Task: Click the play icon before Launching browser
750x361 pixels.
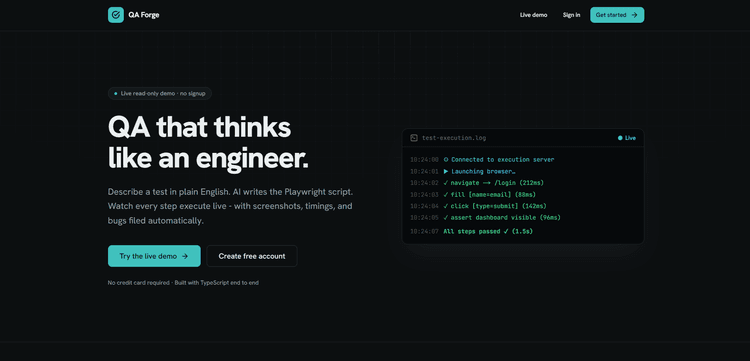Action: coord(446,171)
